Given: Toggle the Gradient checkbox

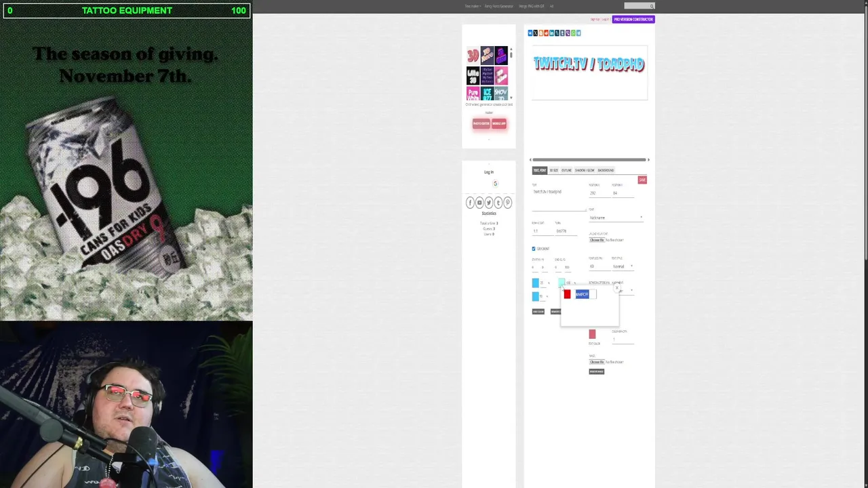Looking at the screenshot, I should [x=534, y=249].
